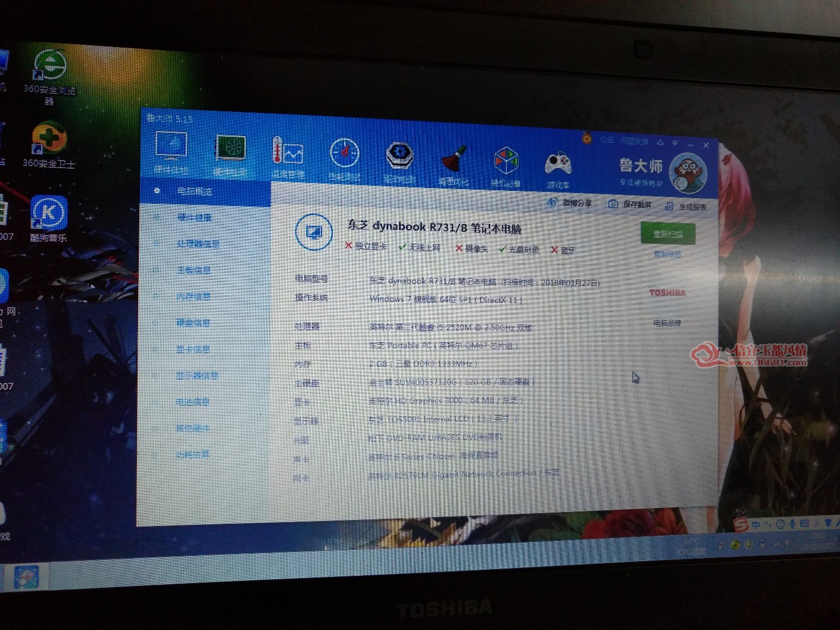Viewport: 840px width, 630px height.
Task: Click the medal icon beside 论坛
Action: pos(587,138)
